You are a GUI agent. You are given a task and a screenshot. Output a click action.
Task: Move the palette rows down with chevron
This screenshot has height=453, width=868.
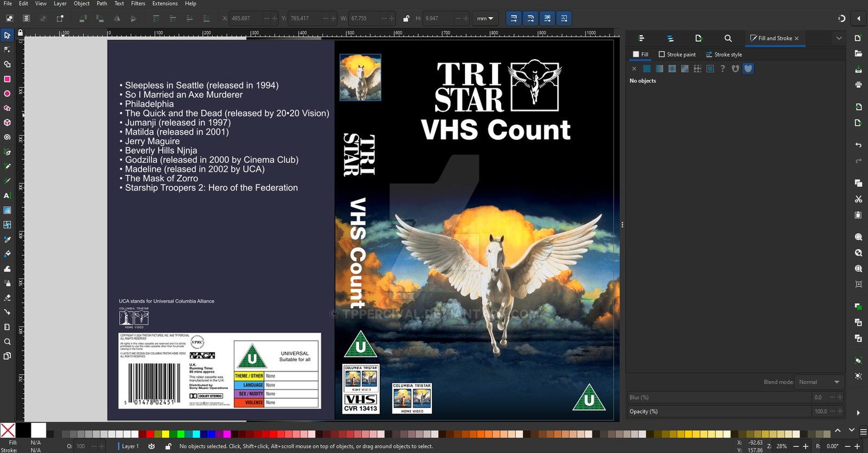point(851,430)
